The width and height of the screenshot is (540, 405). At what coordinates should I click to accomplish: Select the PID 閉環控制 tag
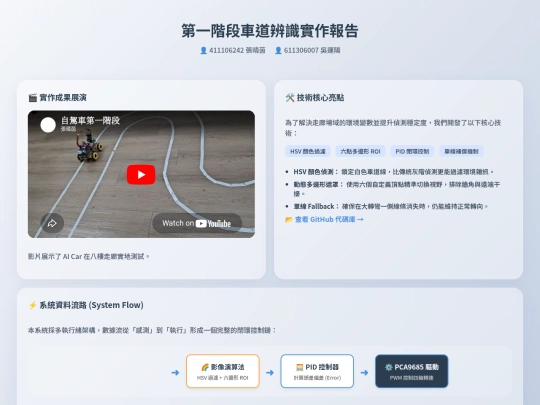412,151
